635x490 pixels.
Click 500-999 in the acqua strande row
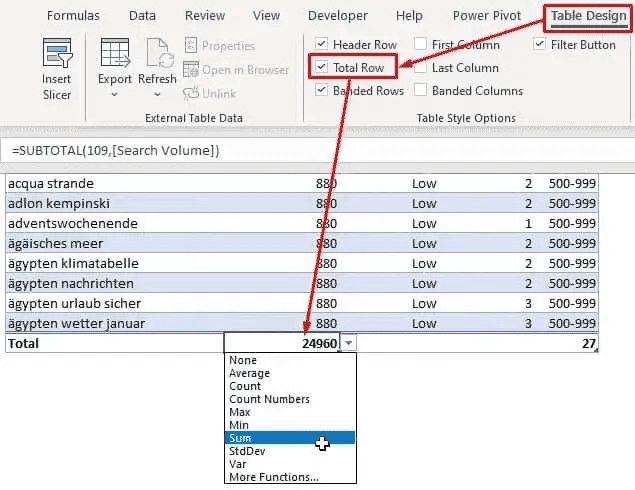coord(572,183)
